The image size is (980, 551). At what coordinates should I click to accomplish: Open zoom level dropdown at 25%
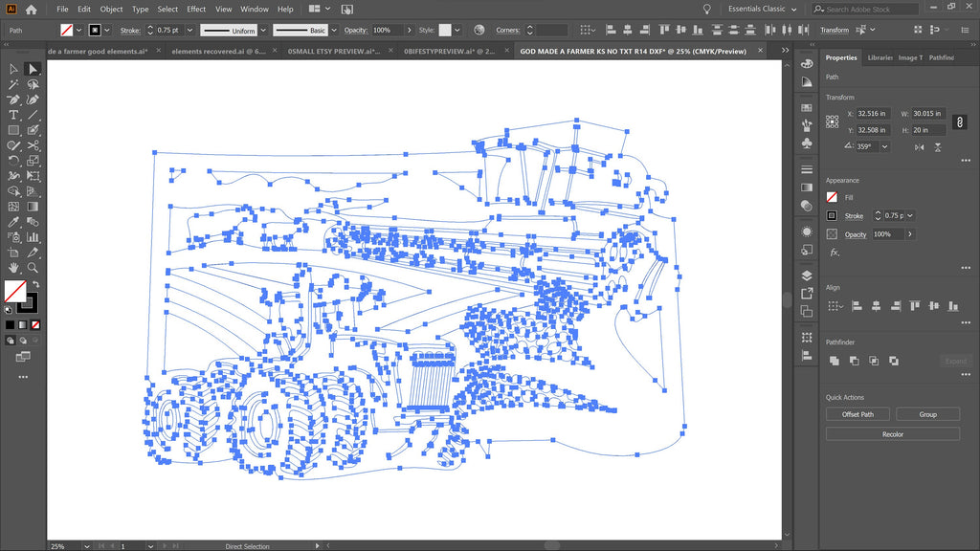(x=86, y=546)
